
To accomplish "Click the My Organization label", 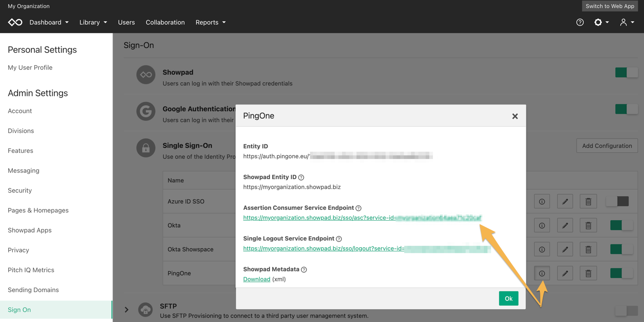I will (x=29, y=6).
